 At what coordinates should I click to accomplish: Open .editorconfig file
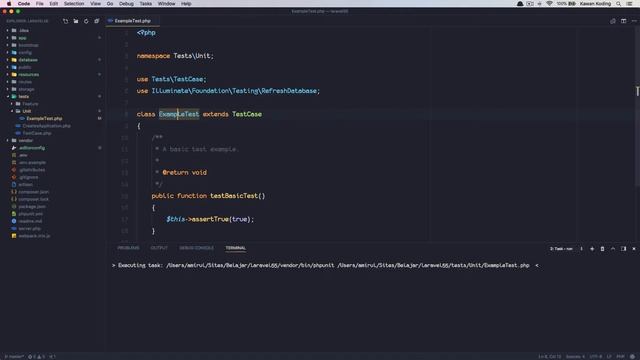[x=32, y=148]
